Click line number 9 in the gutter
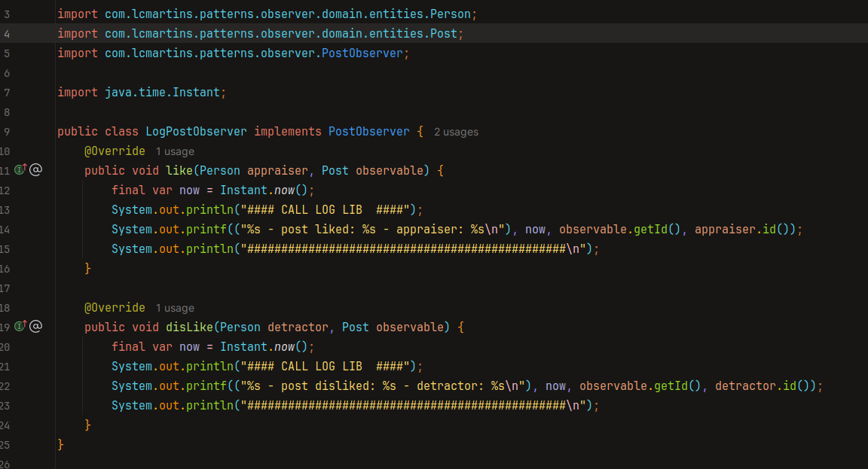Viewport: 868px width, 469px height. click(x=7, y=132)
